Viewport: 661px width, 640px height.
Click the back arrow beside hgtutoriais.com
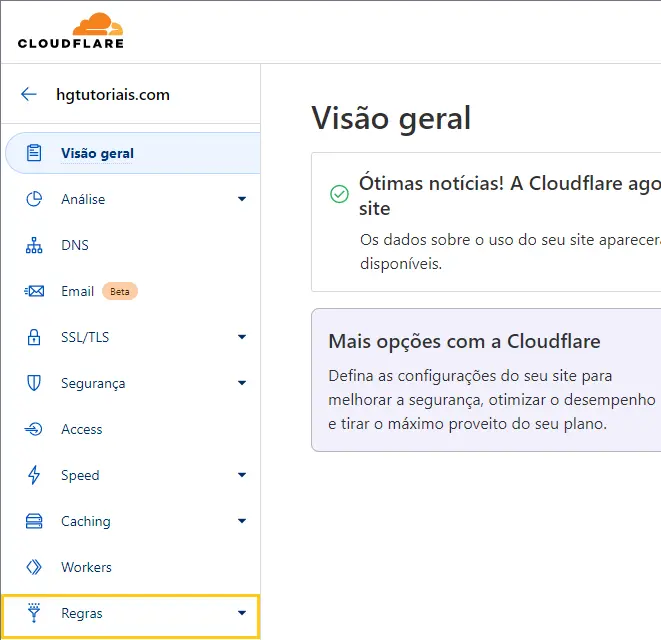point(28,95)
